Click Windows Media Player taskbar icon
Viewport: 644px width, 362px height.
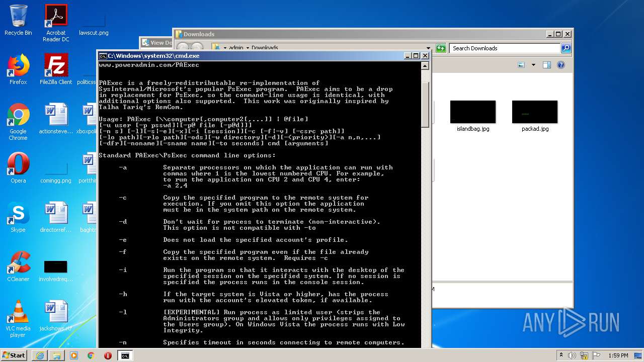[74, 355]
